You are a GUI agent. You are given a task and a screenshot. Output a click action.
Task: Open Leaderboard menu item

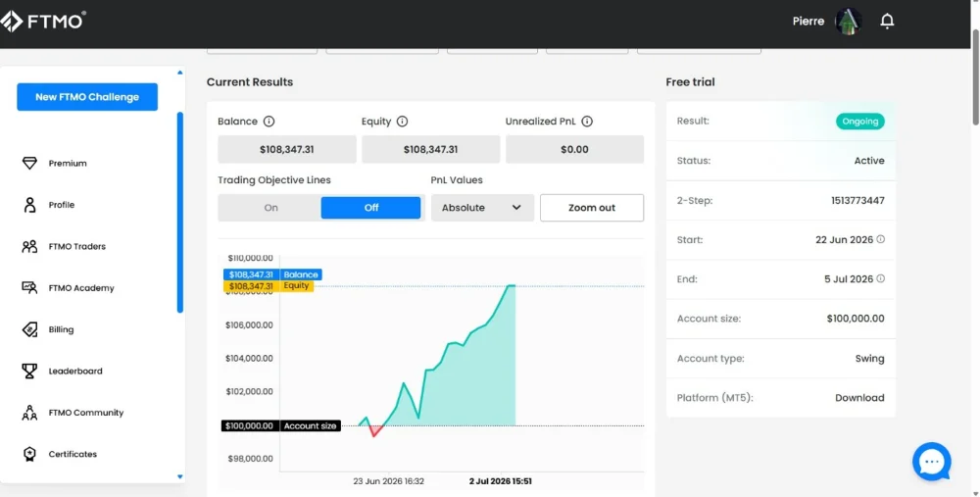(x=75, y=372)
